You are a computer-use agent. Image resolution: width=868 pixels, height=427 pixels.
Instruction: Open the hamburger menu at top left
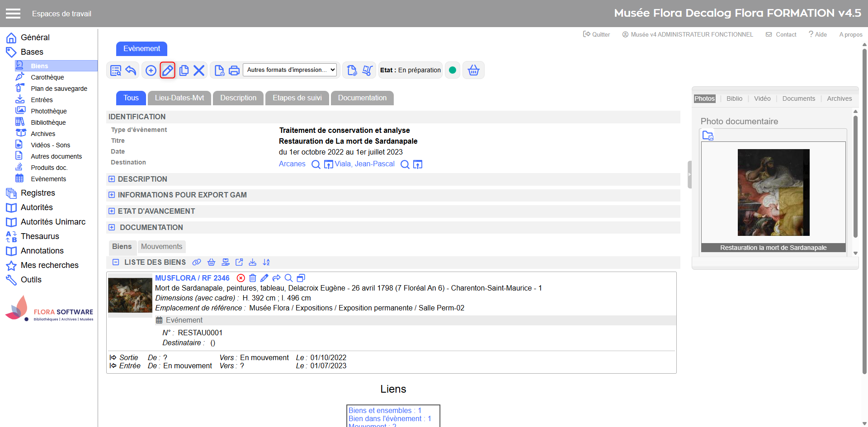(x=13, y=14)
